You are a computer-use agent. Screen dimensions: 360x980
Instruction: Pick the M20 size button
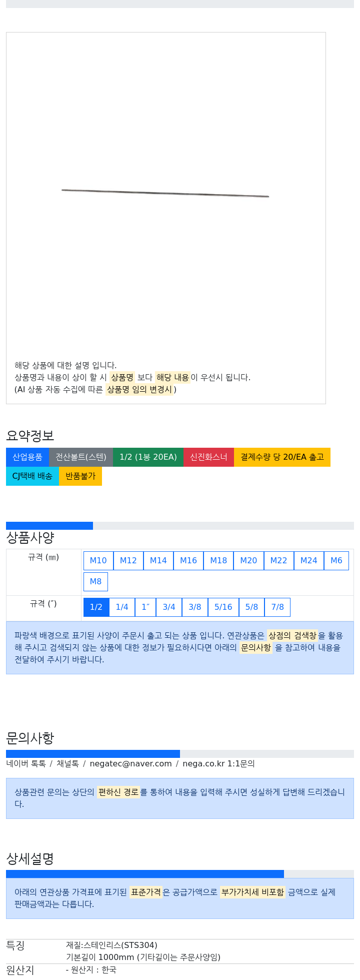248,561
